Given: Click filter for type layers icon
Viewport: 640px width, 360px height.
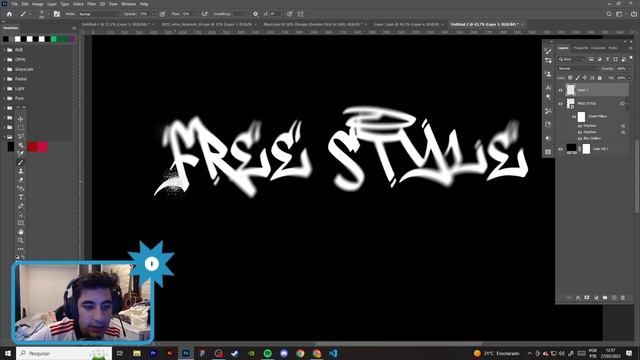Looking at the screenshot, I should click(607, 60).
